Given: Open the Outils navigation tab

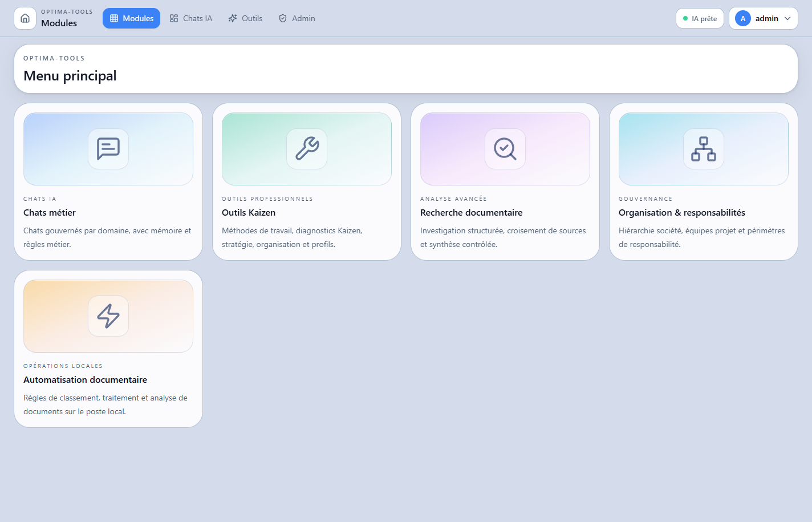Looking at the screenshot, I should click(245, 18).
